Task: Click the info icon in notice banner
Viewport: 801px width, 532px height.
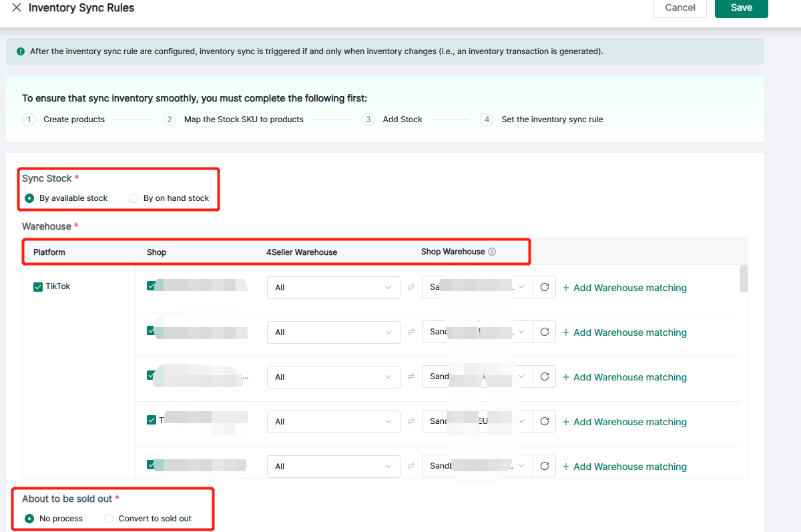Action: coord(20,51)
